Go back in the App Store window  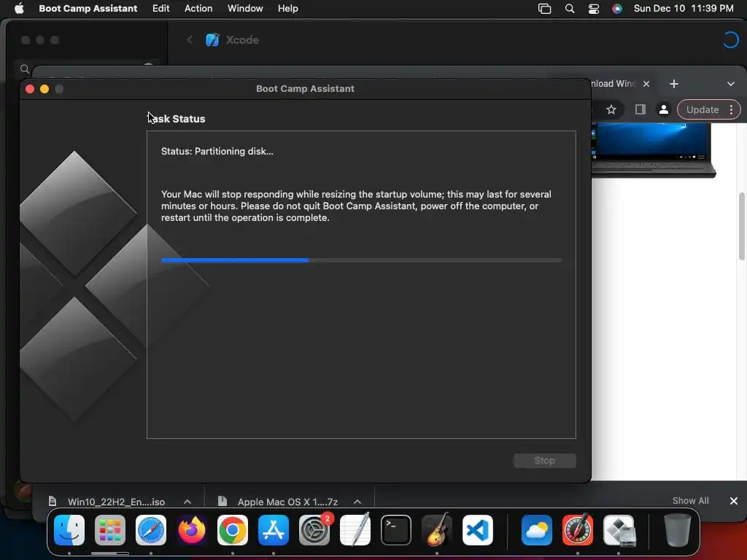click(x=190, y=40)
